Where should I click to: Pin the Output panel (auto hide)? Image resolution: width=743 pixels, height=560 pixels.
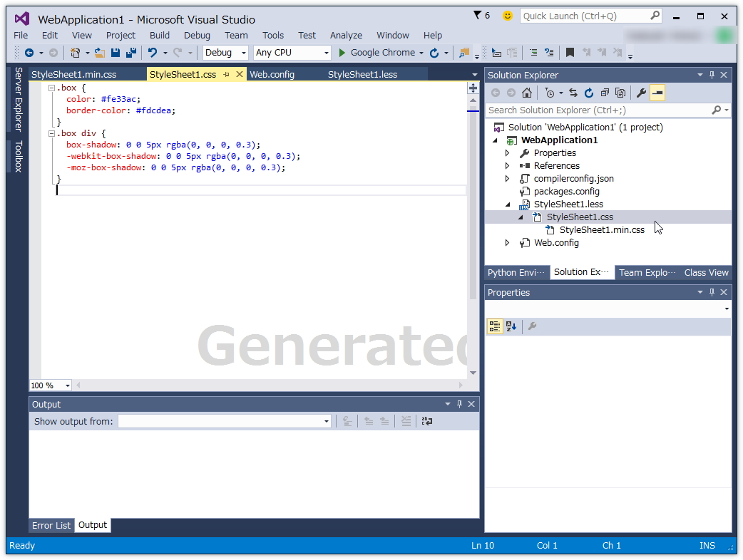pos(459,404)
